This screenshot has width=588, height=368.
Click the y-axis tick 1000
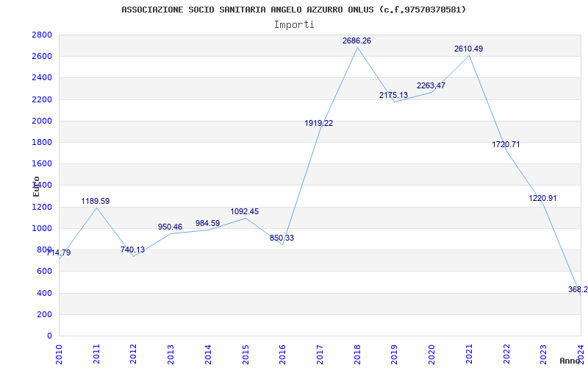coord(42,228)
